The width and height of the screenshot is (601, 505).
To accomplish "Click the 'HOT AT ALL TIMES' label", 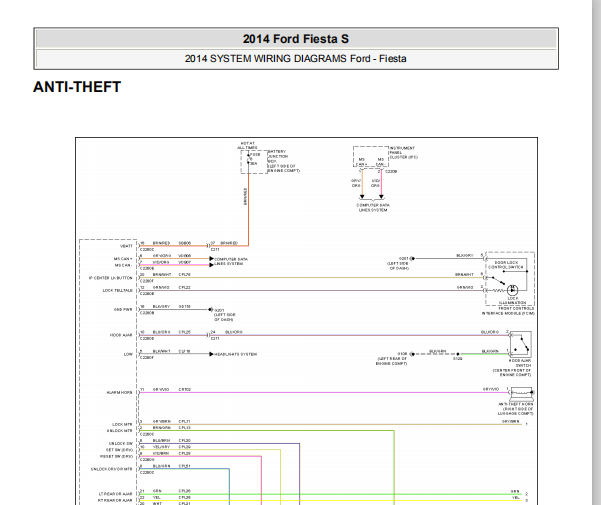I will pyautogui.click(x=247, y=146).
